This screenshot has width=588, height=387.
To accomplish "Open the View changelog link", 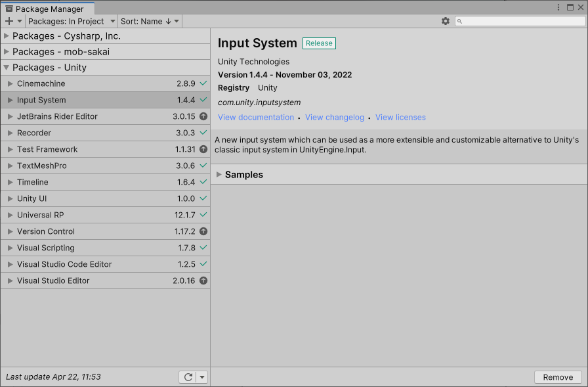I will tap(335, 118).
